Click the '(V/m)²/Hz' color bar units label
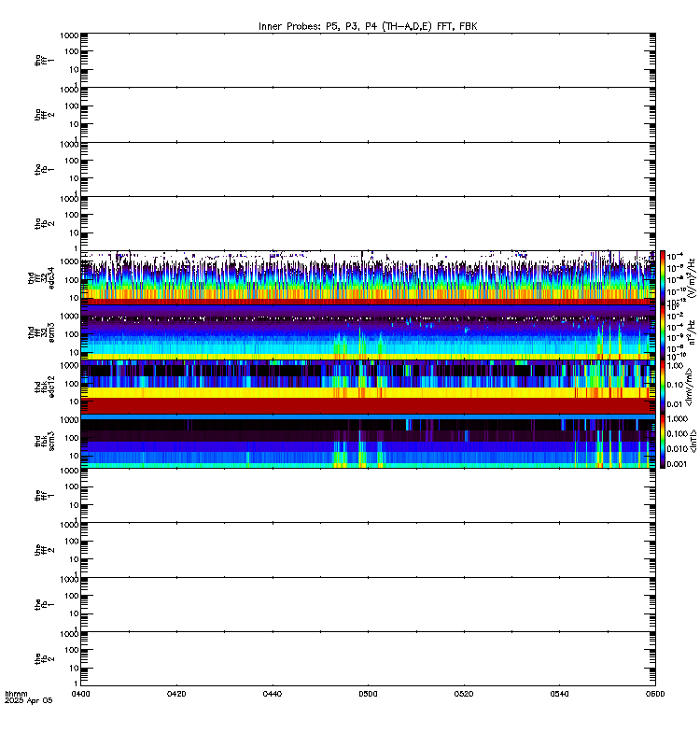 (692, 277)
